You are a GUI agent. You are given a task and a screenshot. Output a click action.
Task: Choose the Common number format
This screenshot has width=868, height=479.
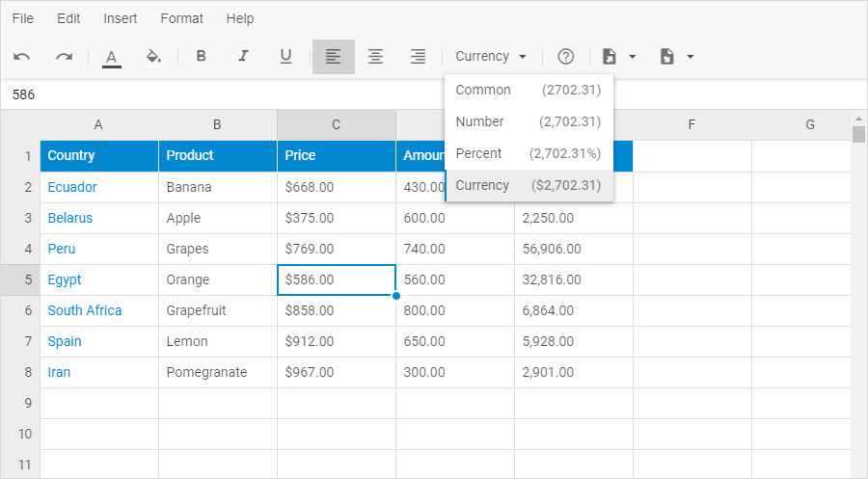529,90
